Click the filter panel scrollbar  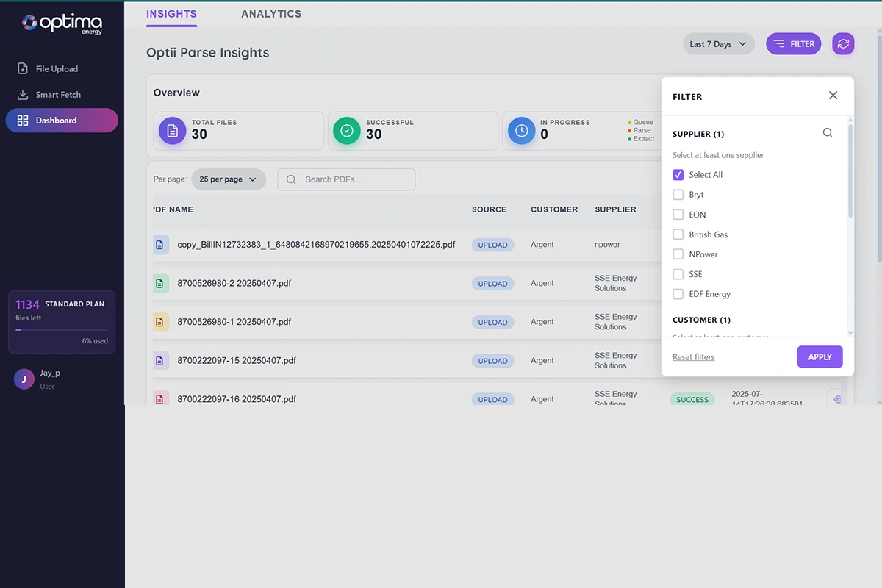click(x=850, y=171)
